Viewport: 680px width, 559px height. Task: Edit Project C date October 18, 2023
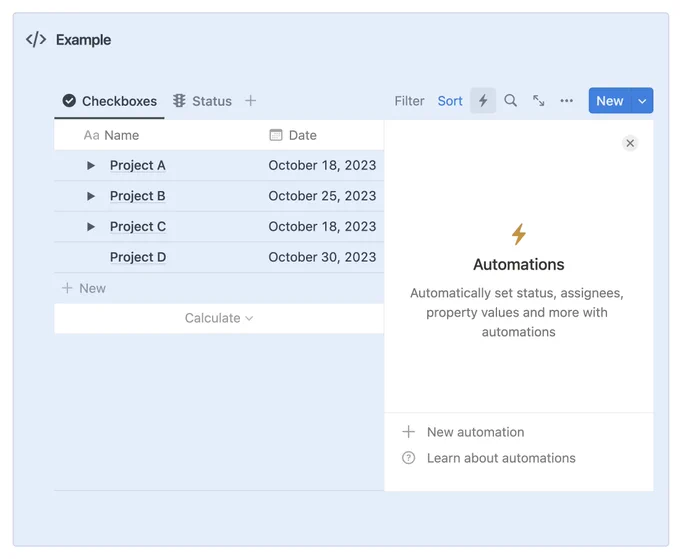[x=322, y=226]
